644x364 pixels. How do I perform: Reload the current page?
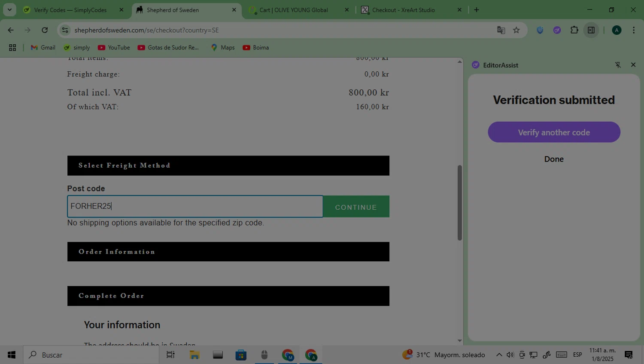tap(45, 30)
